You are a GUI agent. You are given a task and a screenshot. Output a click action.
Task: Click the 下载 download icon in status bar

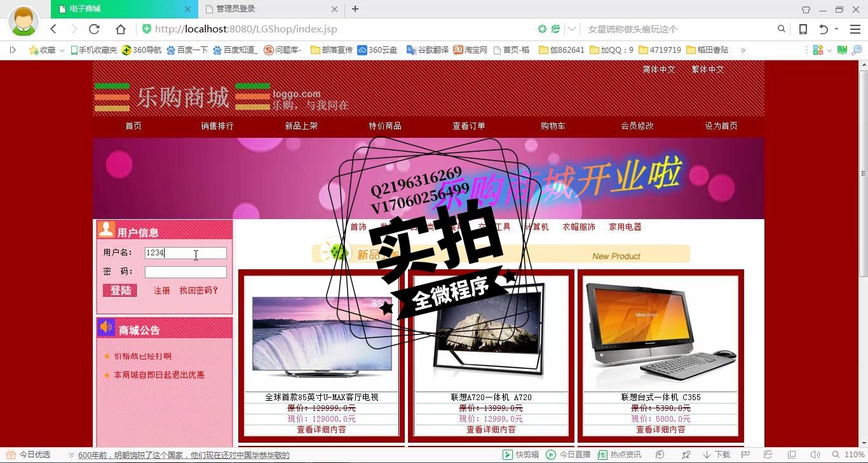[x=716, y=455]
